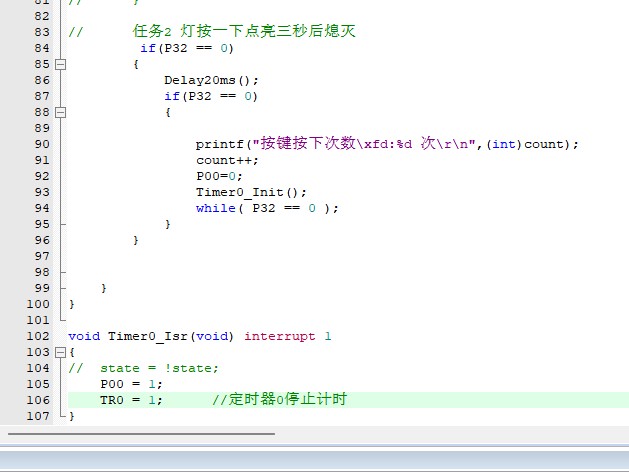
Task: Collapse Timer0_Isr function body at line 103
Action: coord(60,352)
